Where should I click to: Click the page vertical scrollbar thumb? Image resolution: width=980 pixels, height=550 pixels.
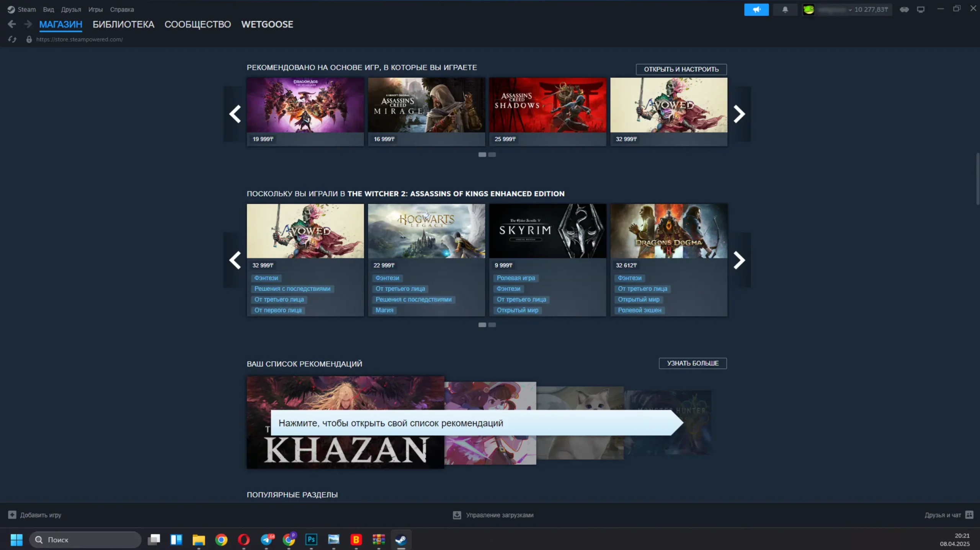(977, 179)
